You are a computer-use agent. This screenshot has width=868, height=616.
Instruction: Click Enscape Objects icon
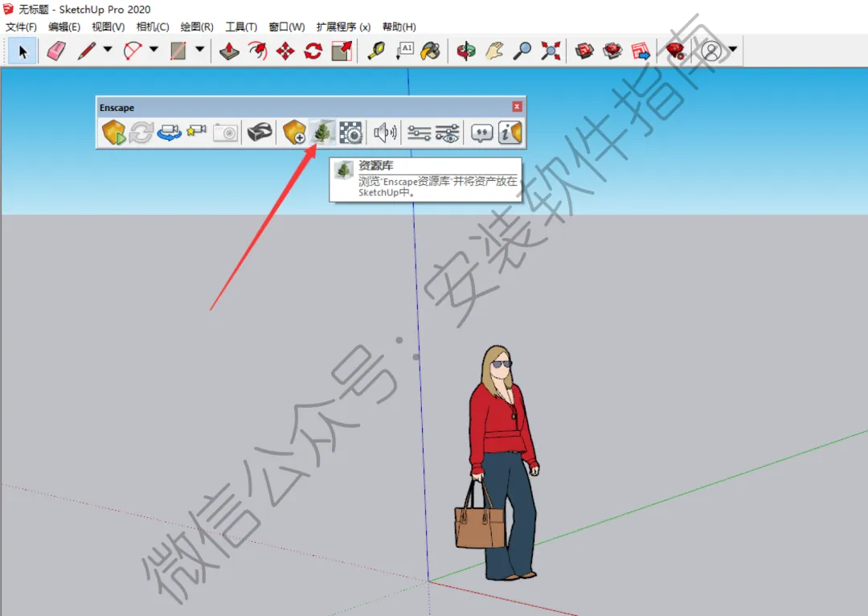tap(294, 133)
